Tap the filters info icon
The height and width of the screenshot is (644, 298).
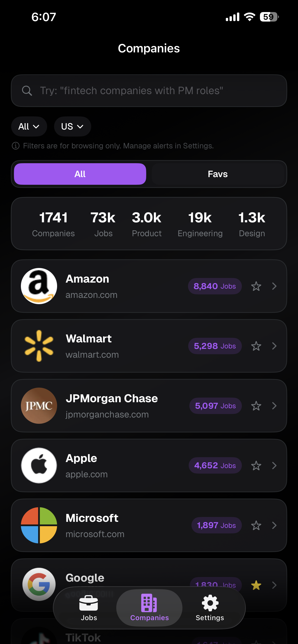[16, 146]
